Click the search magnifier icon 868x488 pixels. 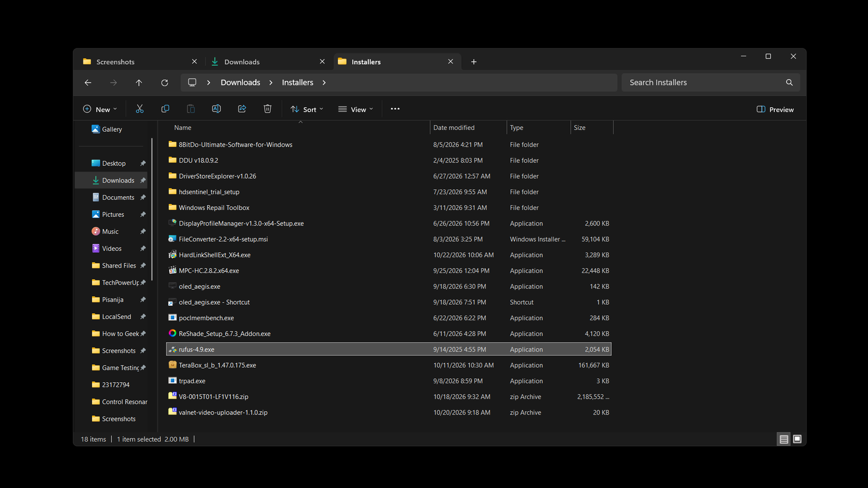789,83
